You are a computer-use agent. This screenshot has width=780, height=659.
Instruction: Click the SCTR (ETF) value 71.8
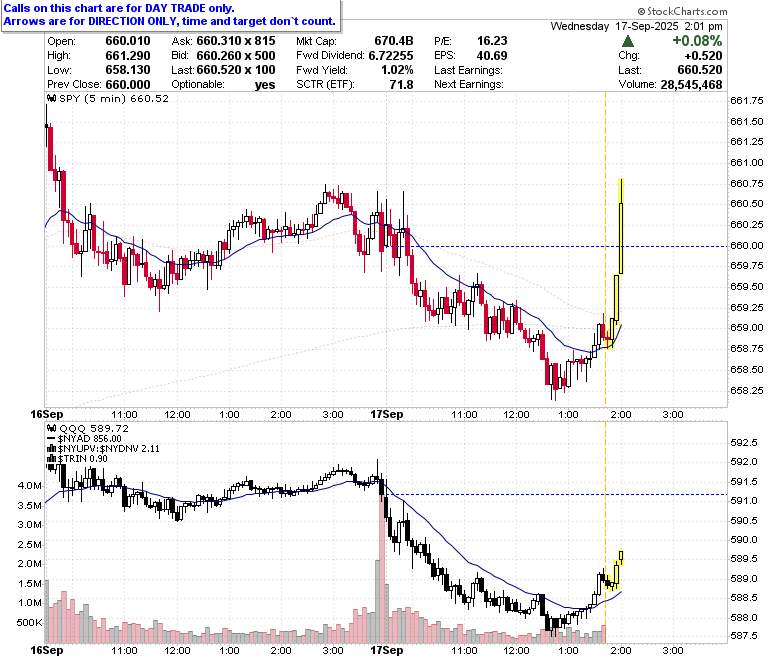point(401,85)
